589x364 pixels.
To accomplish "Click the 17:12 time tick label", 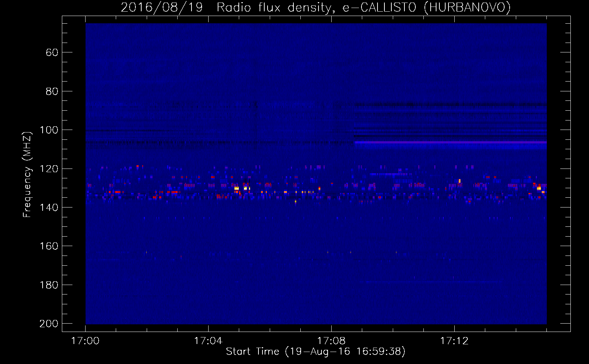I will 454,341.
